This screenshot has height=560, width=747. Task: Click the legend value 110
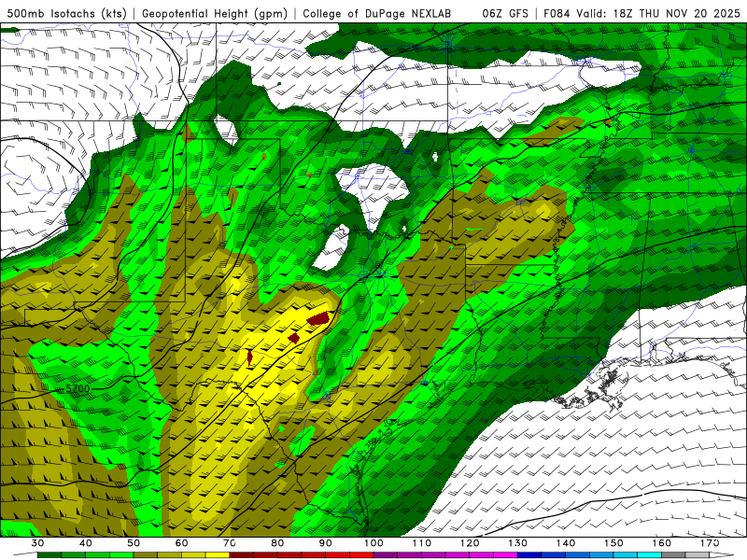point(422,543)
